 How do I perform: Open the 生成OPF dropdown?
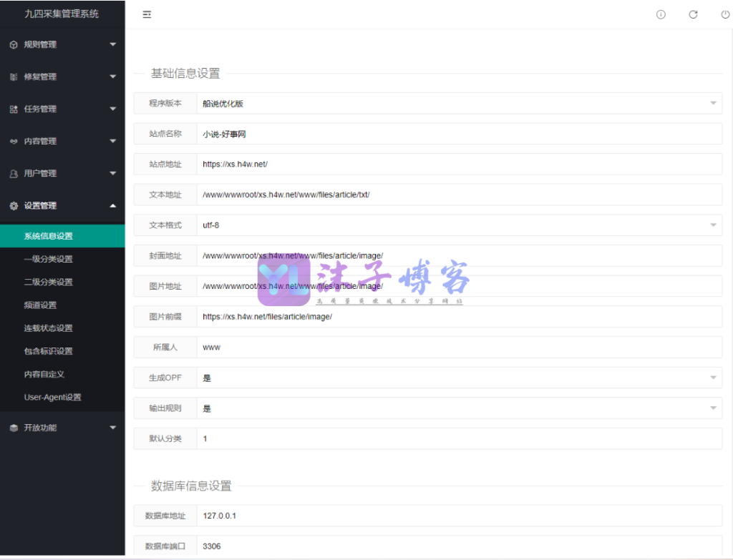tap(459, 378)
